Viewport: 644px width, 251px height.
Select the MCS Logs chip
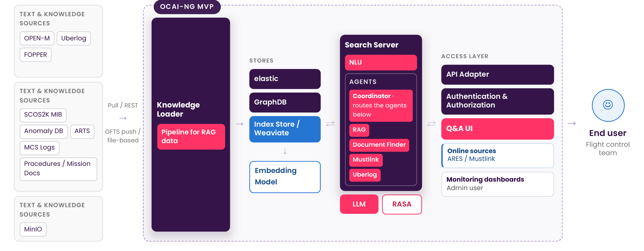pyautogui.click(x=40, y=148)
